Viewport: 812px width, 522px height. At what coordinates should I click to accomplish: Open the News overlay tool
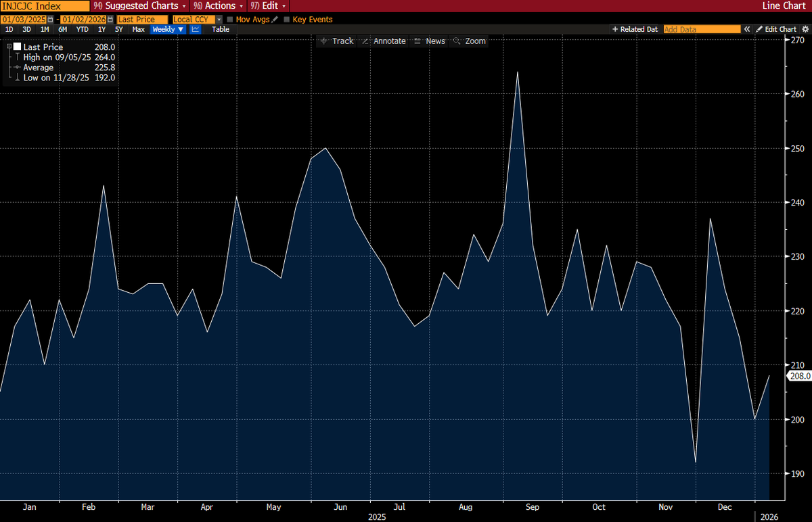[x=430, y=41]
